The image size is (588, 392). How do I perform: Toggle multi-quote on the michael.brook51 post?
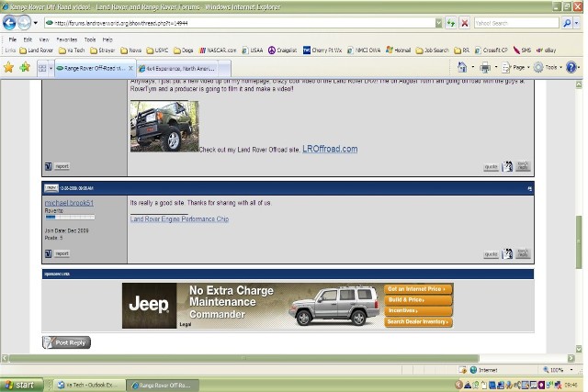507,253
